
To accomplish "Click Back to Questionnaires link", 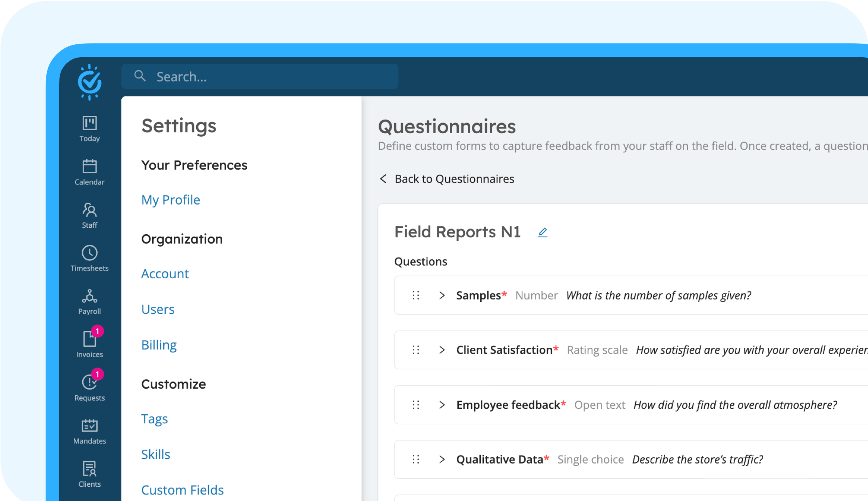I will click(x=454, y=178).
